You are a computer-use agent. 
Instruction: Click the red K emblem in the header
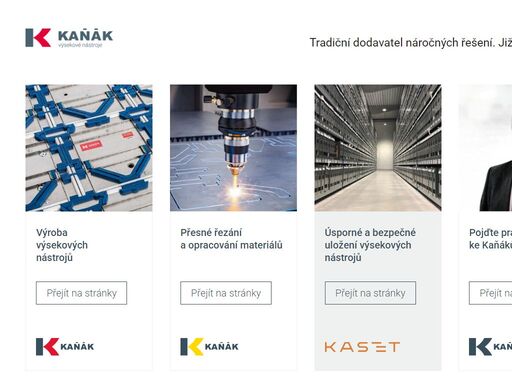pos(38,38)
